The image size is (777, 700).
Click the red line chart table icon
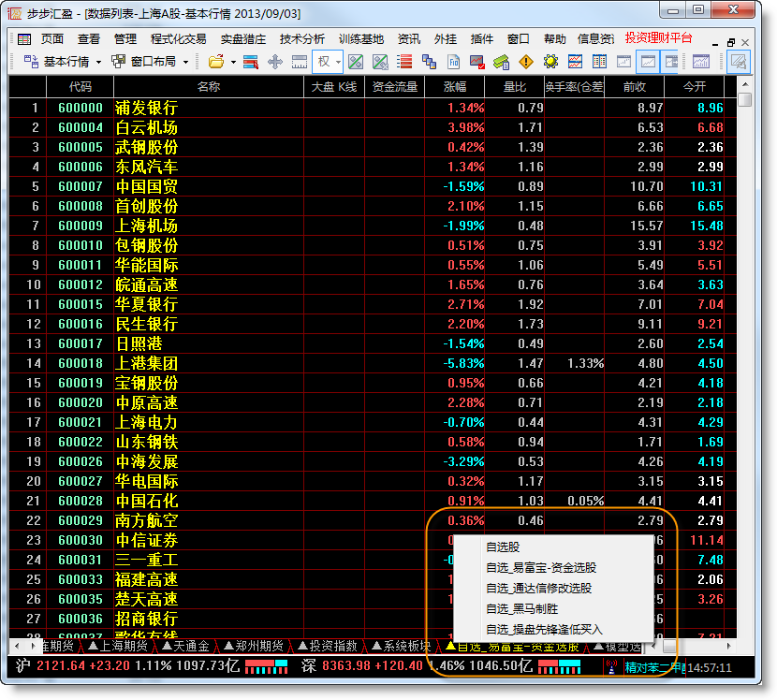click(x=575, y=62)
